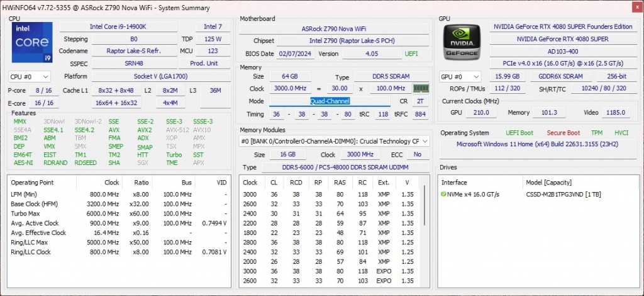Open the CPU #0 selector dropdown
Screen dimensions: 644x296
click(29, 77)
